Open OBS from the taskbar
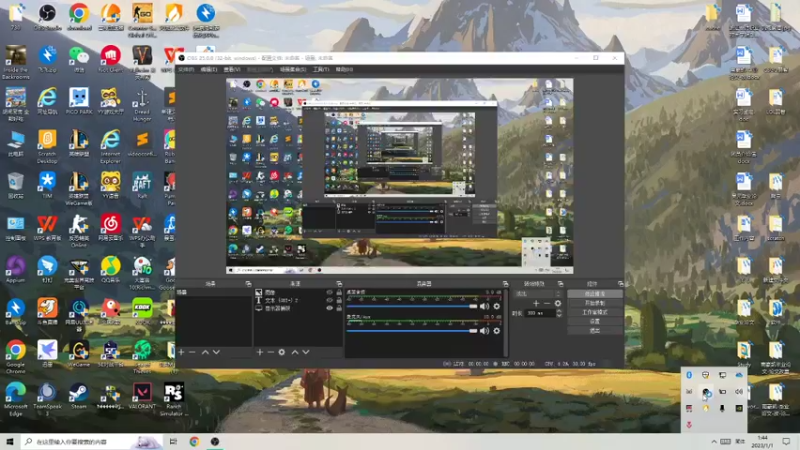 215,441
